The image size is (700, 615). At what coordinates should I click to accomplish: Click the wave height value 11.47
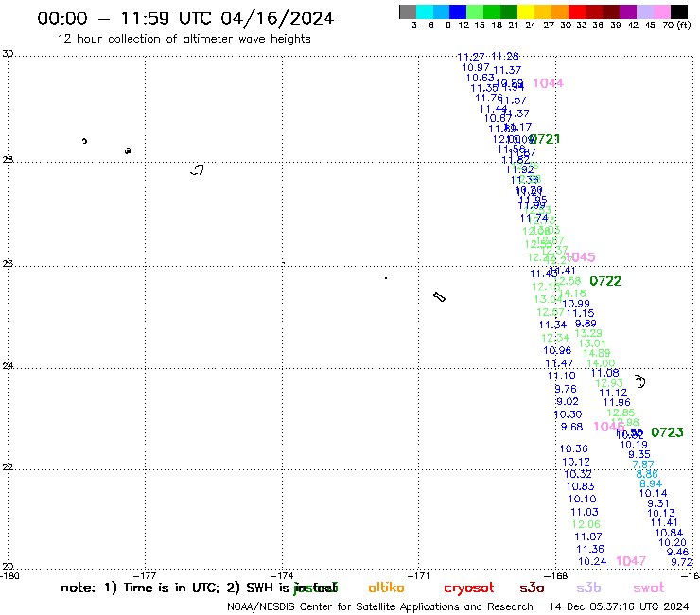point(559,363)
